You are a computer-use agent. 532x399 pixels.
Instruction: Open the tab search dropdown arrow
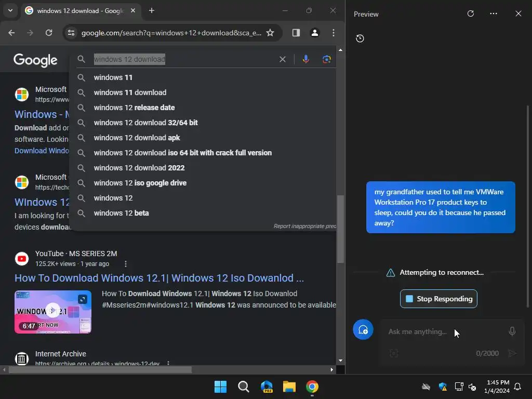pos(10,10)
